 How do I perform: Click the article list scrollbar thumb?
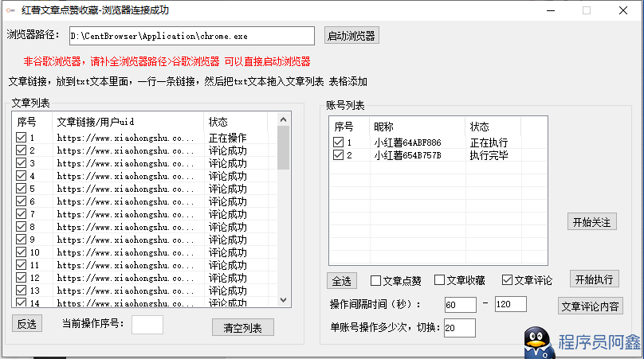[283, 148]
